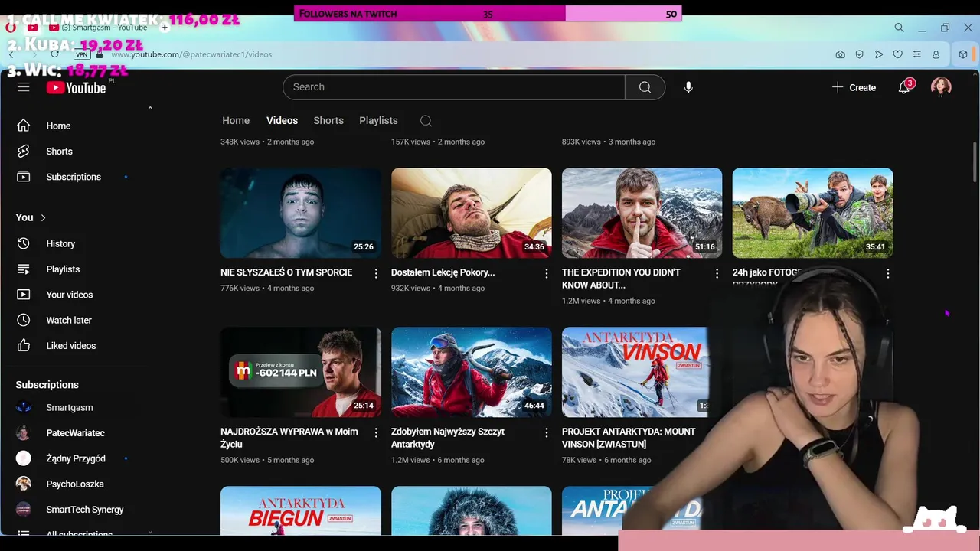The height and width of the screenshot is (551, 980).
Task: Click '776K views • 4 months ago' text
Action: click(x=267, y=289)
